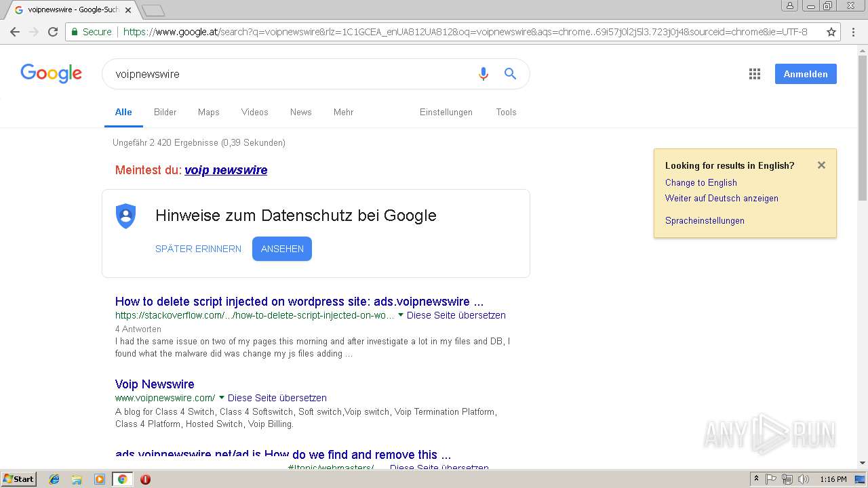Open a new tab with the new-tab button
This screenshot has width=868, height=488.
(x=153, y=10)
